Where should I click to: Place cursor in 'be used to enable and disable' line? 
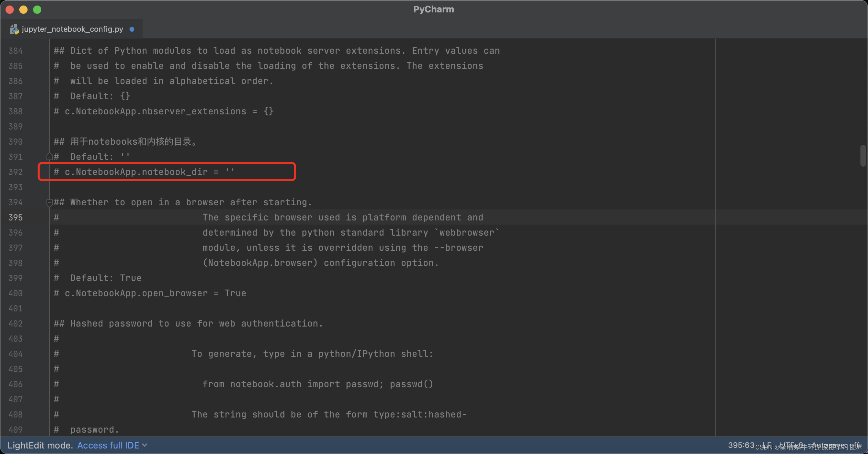click(x=268, y=66)
